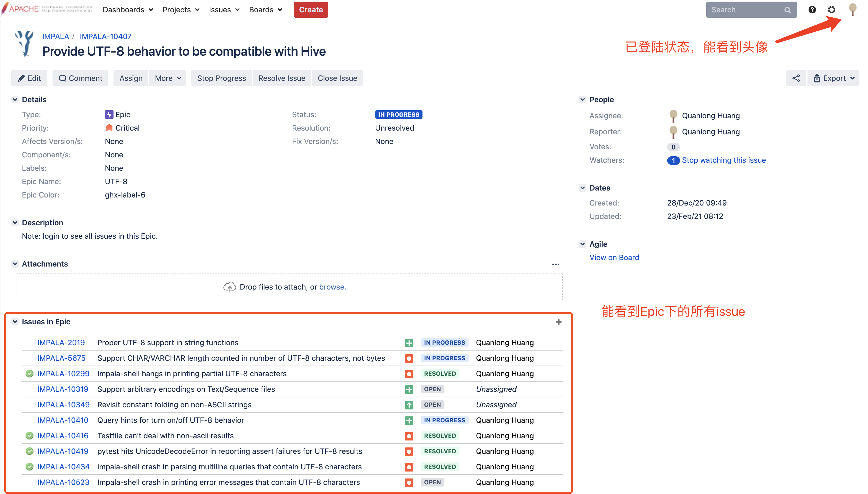Open the Attachments three-dots options menu

[x=555, y=264]
